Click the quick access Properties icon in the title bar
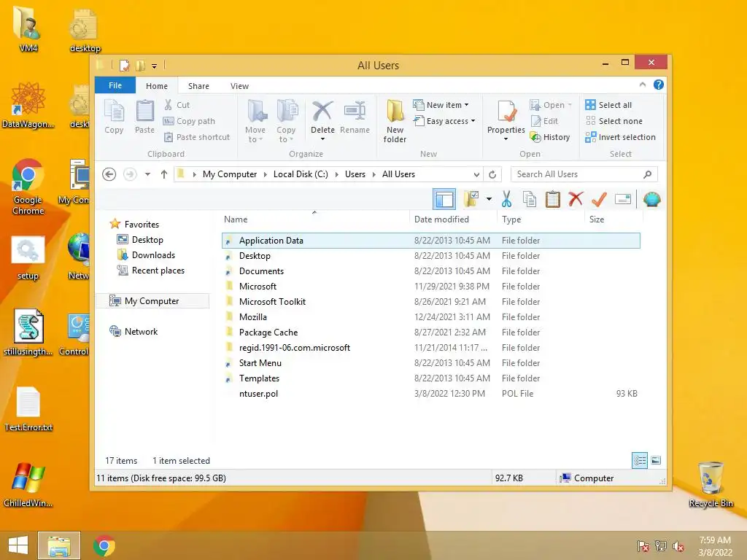 [124, 65]
